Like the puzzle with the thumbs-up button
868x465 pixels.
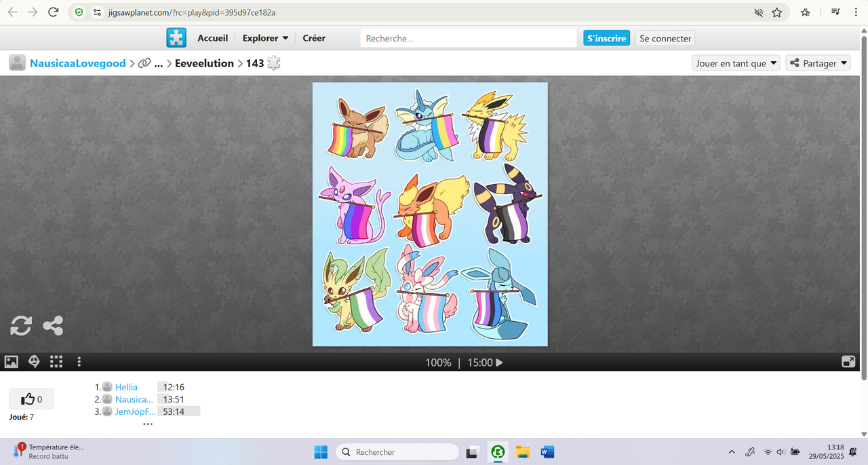[x=31, y=399]
